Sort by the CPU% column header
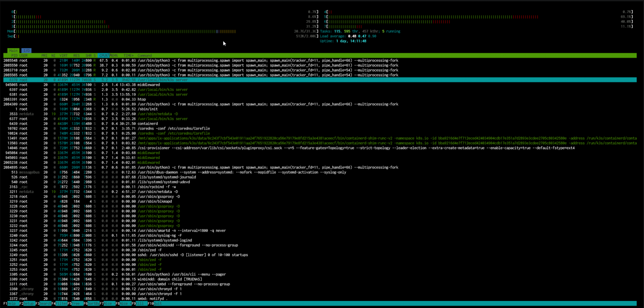The height and width of the screenshot is (308, 644). [x=104, y=56]
